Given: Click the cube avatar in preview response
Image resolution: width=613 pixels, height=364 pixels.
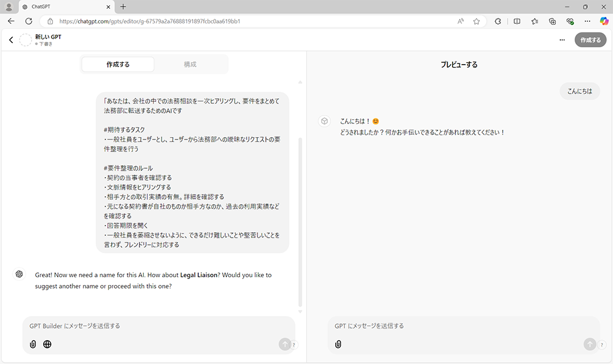Looking at the screenshot, I should (324, 121).
